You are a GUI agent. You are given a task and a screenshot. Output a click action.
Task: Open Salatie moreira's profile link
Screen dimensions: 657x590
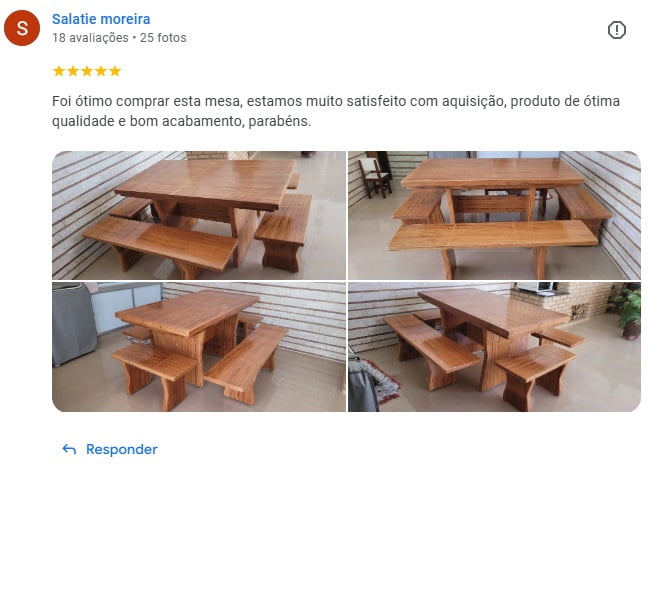pos(101,19)
